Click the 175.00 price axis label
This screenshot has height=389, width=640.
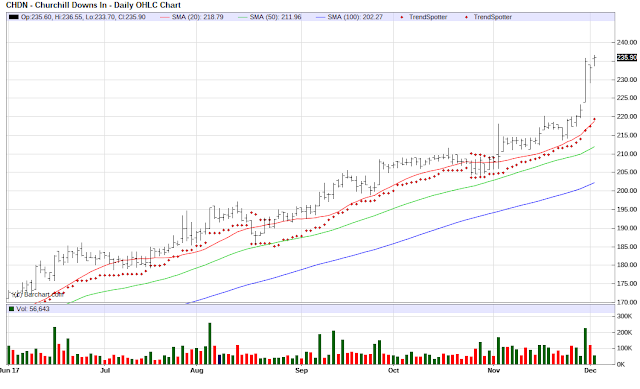pyautogui.click(x=627, y=284)
